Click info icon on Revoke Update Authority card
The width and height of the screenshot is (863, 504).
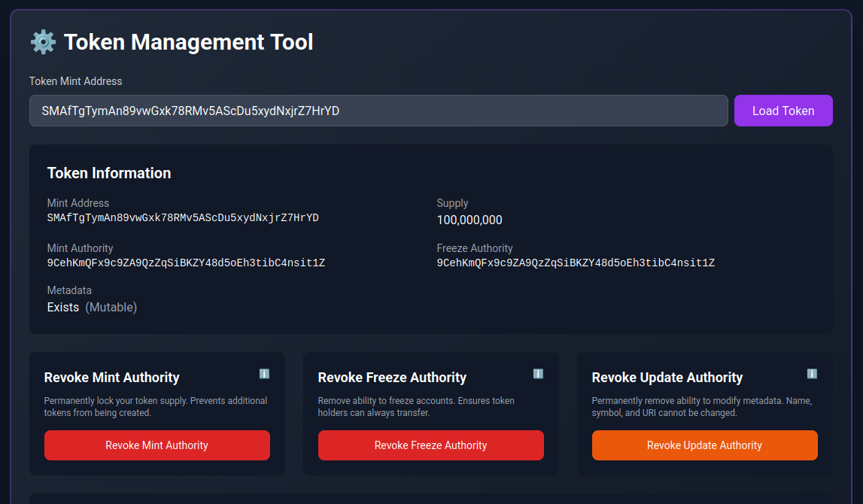point(812,374)
